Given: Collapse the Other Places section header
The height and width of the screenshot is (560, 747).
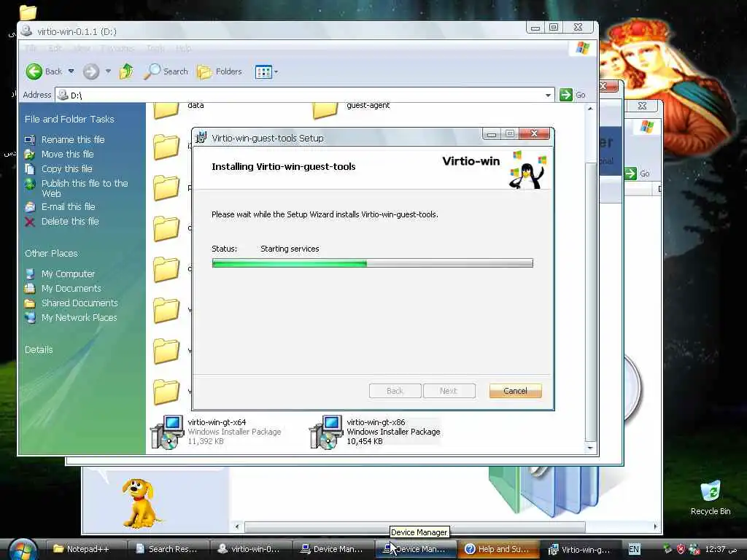Looking at the screenshot, I should 52,253.
